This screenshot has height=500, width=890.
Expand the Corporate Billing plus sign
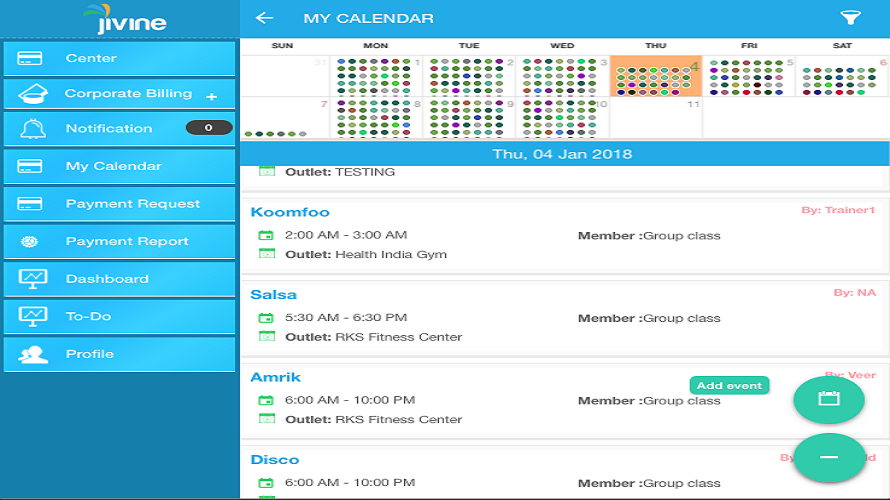pos(212,97)
